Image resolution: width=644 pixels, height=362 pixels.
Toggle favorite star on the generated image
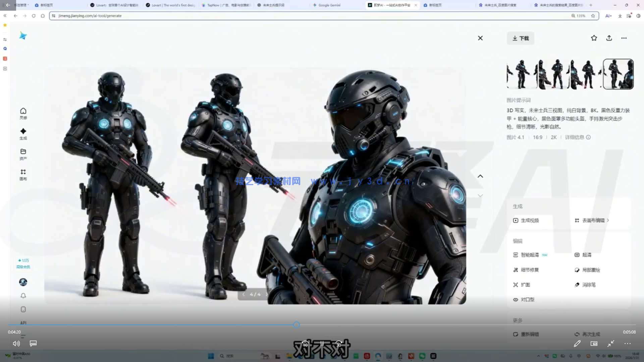tap(594, 38)
